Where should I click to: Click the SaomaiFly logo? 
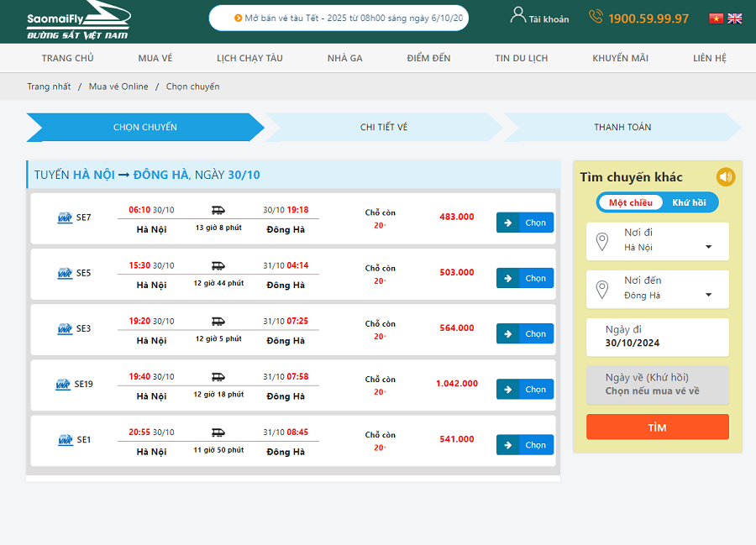79,20
